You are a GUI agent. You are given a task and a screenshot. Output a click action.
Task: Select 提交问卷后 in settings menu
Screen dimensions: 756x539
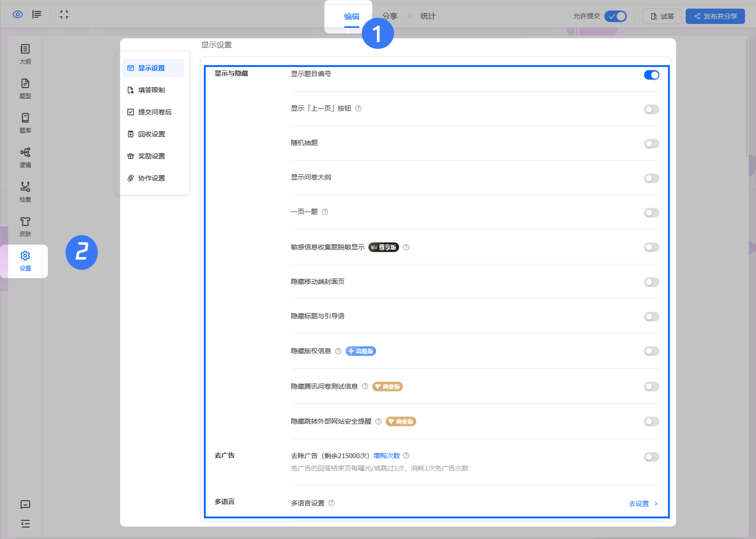tap(153, 112)
